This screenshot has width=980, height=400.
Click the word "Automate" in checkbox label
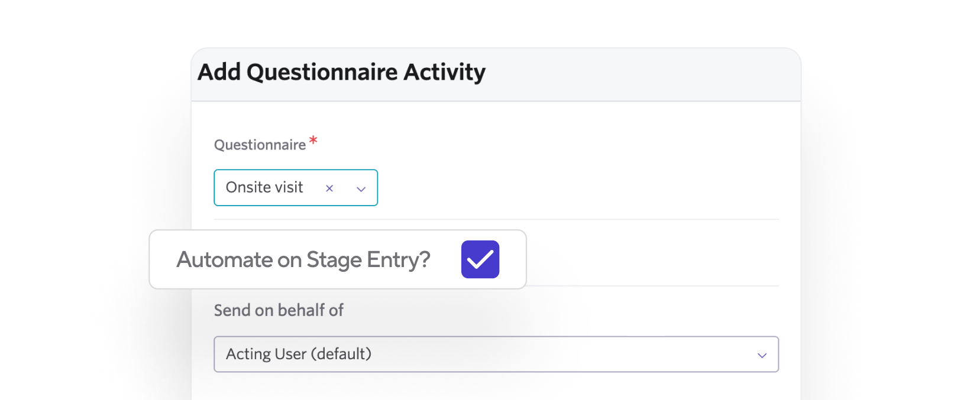click(x=225, y=260)
